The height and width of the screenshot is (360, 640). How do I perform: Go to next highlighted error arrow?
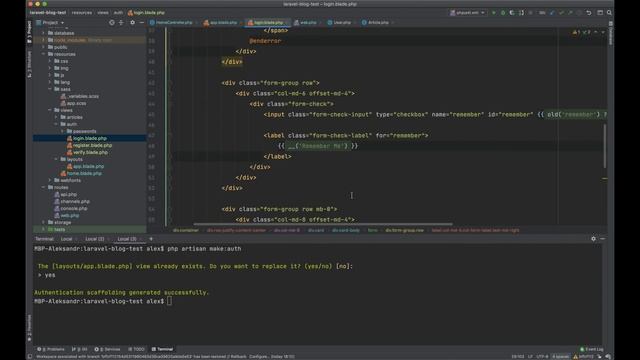(603, 32)
